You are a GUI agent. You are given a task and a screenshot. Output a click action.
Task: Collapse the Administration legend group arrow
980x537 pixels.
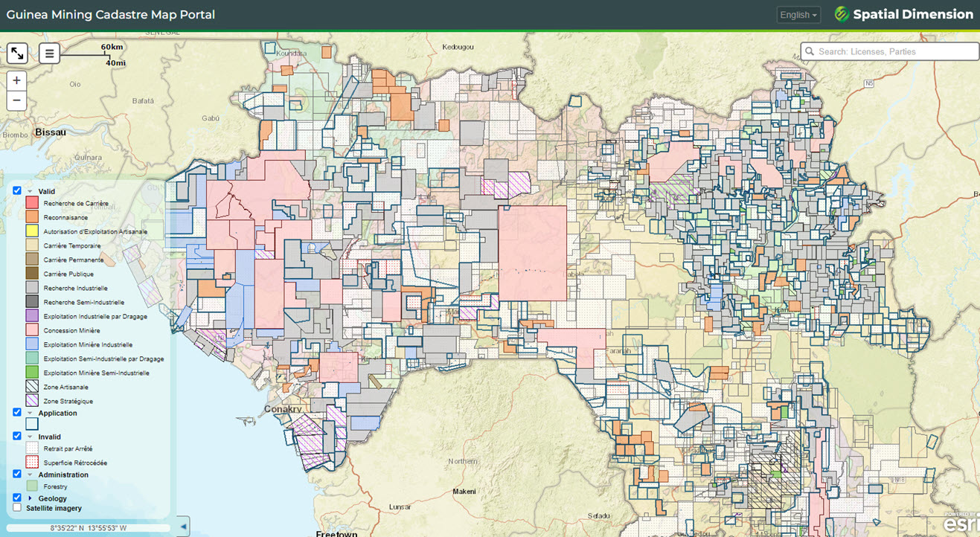point(30,475)
